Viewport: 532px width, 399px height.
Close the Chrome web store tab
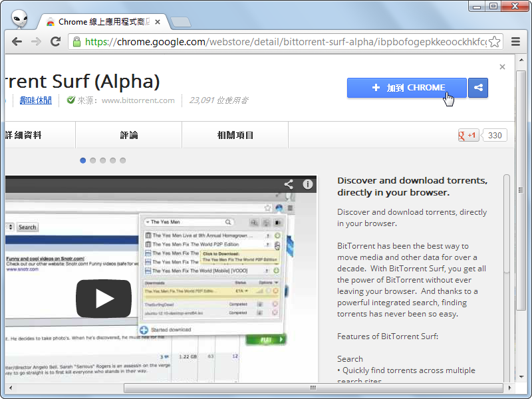158,22
